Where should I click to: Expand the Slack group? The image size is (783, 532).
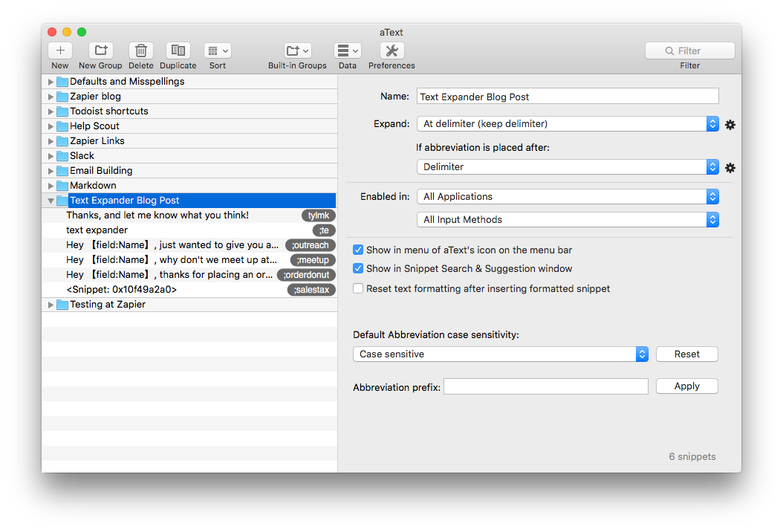coord(51,156)
